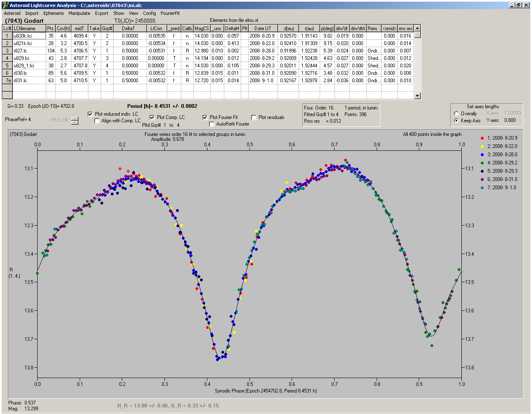
Task: Click the Date UT column header
Action: pos(263,29)
